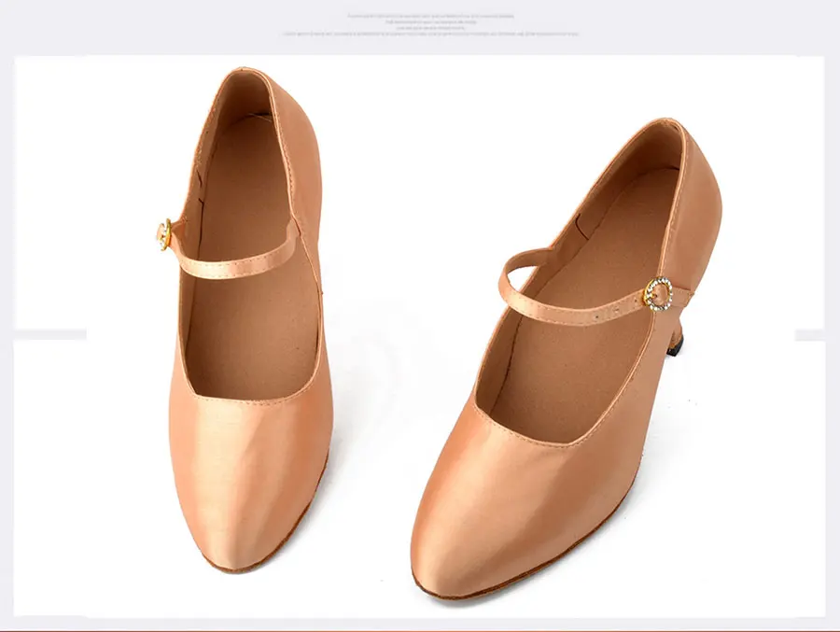This screenshot has width=840, height=632.
Task: Click the rhinestone buckle on right shoe
Action: coord(658,294)
